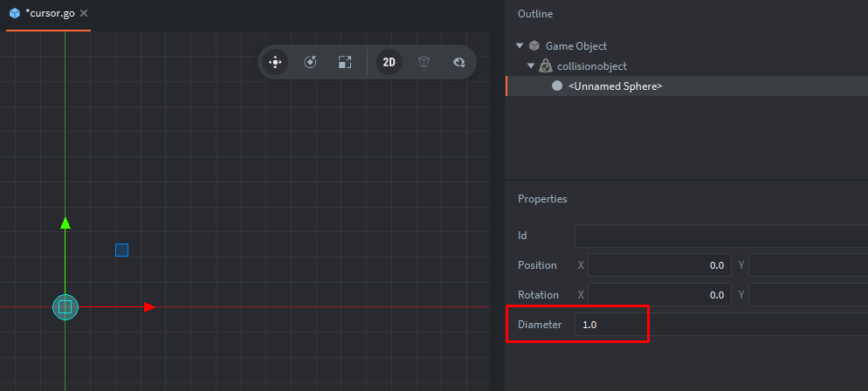Click the collisionobject weight icon

(x=545, y=65)
